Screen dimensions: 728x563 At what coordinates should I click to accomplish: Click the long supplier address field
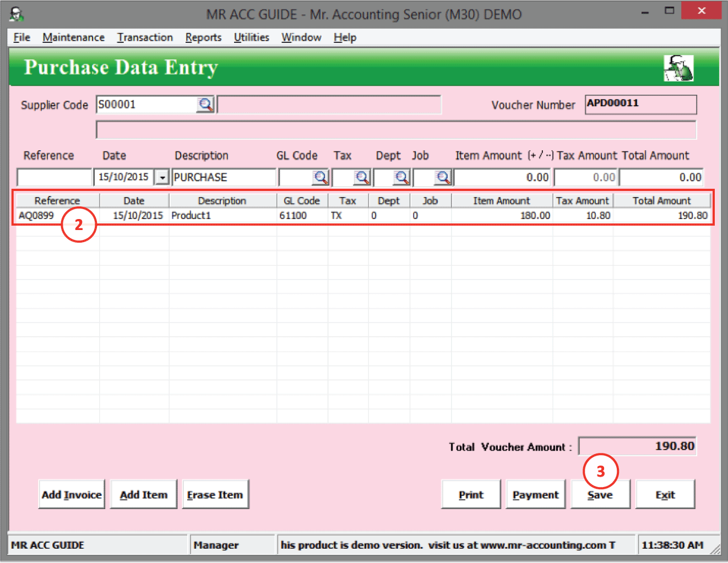[x=396, y=130]
